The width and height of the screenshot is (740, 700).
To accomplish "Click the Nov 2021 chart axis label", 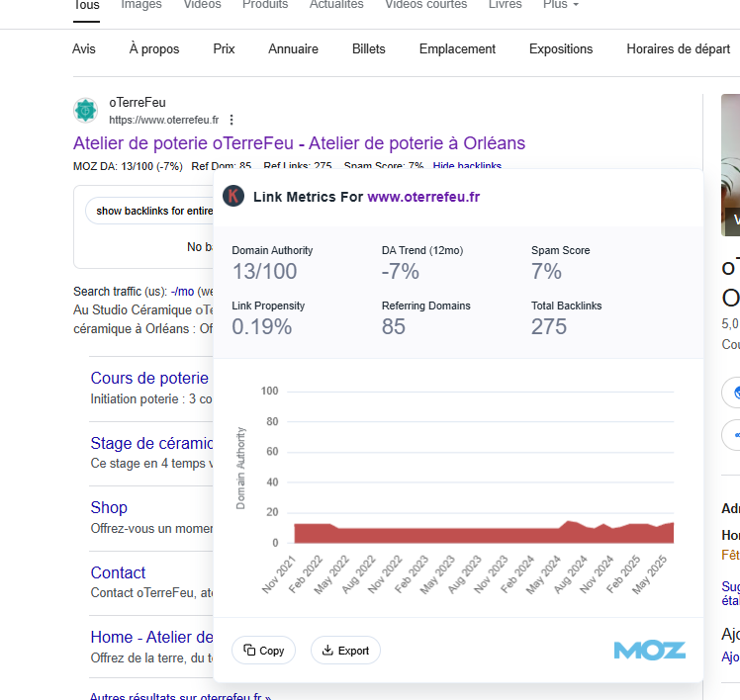I will click(x=278, y=574).
